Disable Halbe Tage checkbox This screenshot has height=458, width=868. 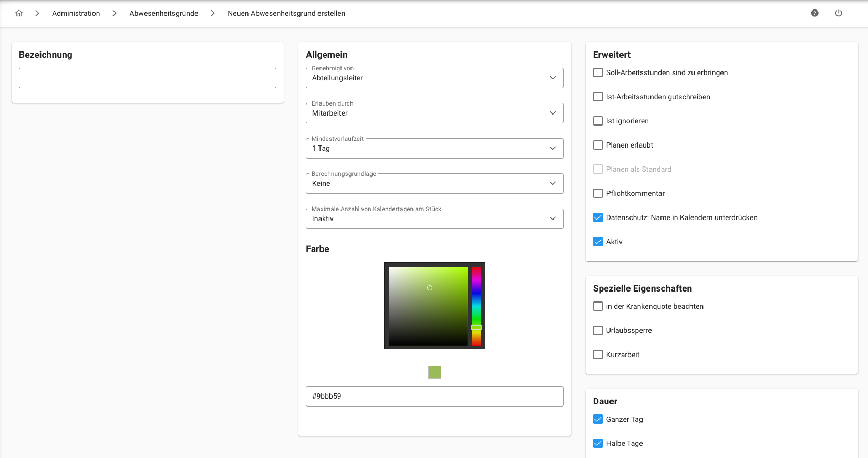[598, 443]
